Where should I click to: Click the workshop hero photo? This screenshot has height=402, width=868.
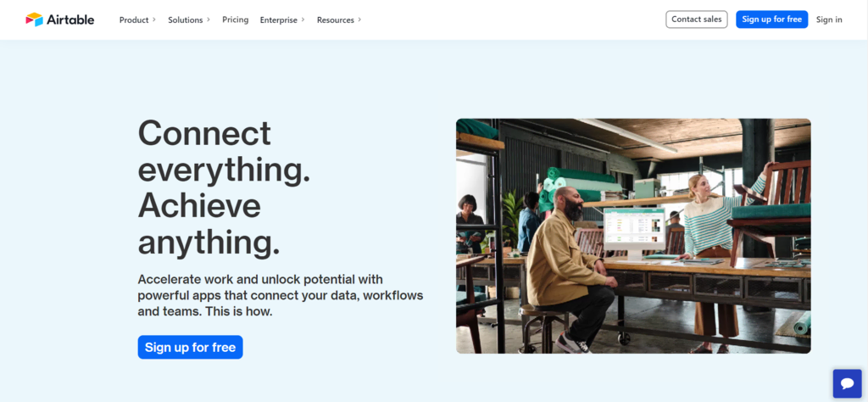tap(633, 236)
